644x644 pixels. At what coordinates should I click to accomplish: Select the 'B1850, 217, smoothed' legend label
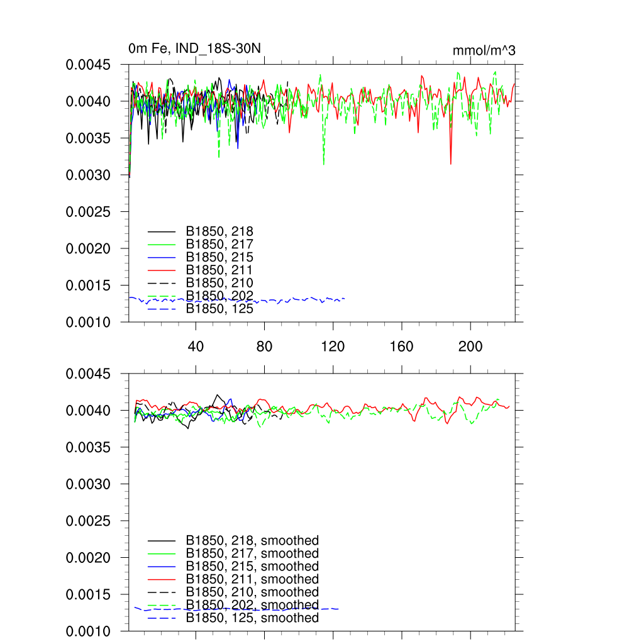coord(252,553)
